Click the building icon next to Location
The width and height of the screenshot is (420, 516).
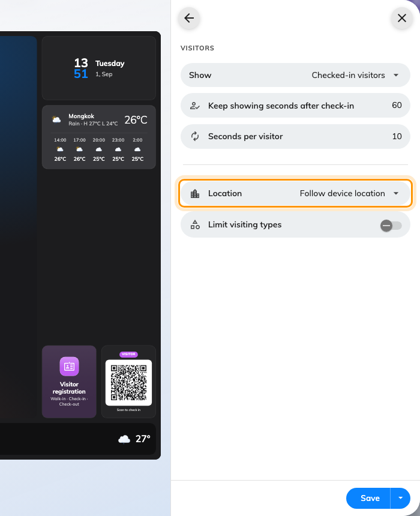point(195,193)
